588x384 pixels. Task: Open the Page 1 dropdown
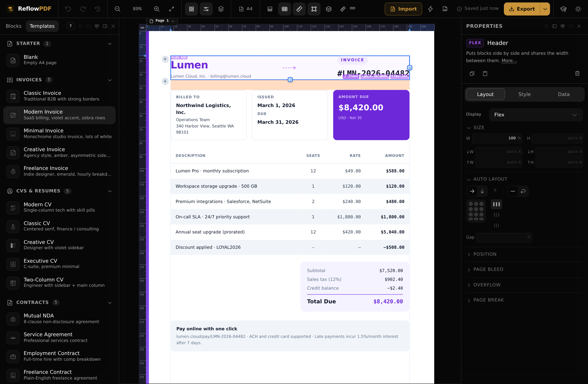[x=162, y=21]
